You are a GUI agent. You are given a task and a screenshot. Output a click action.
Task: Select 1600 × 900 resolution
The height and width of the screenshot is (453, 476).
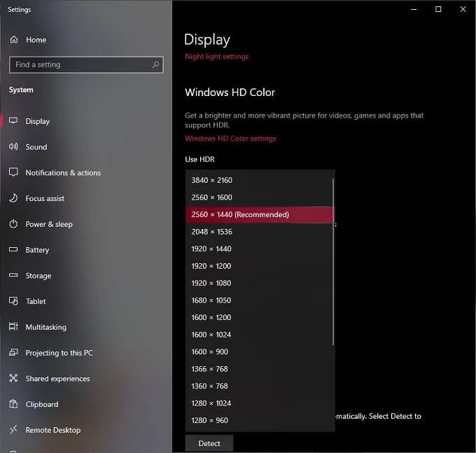259,351
